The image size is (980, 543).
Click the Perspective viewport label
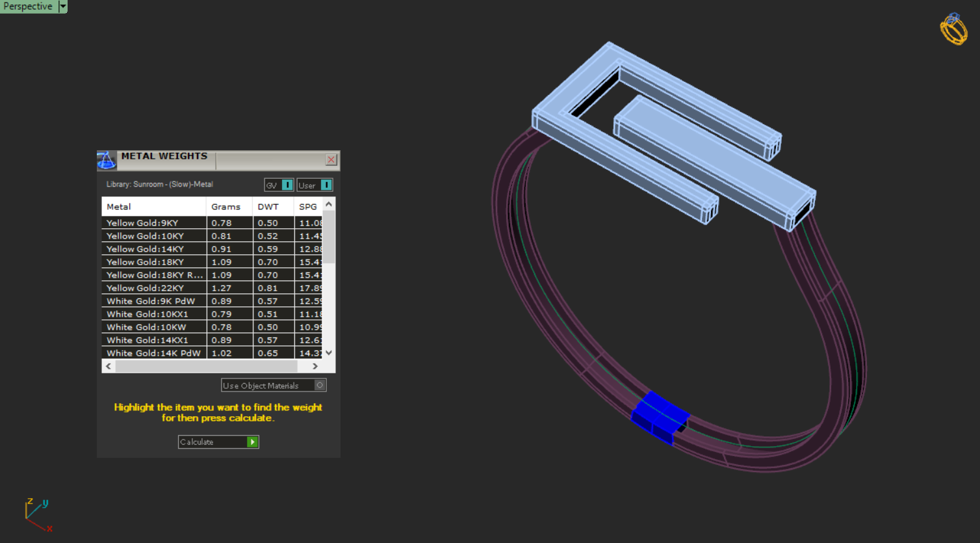coord(28,7)
